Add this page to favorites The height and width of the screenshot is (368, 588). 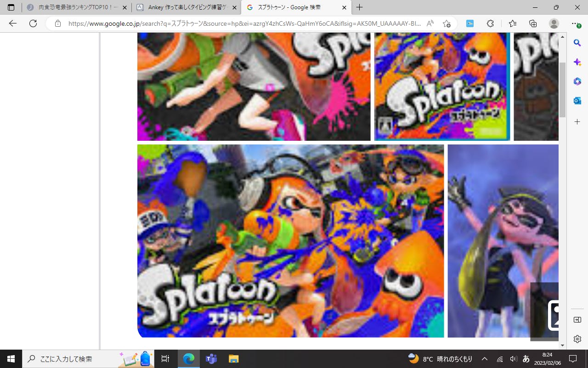[447, 23]
